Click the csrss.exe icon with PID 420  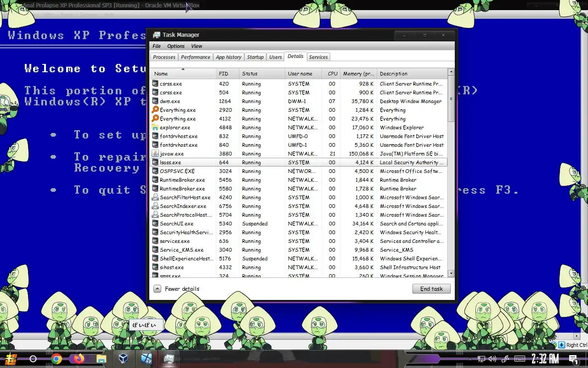(155, 84)
